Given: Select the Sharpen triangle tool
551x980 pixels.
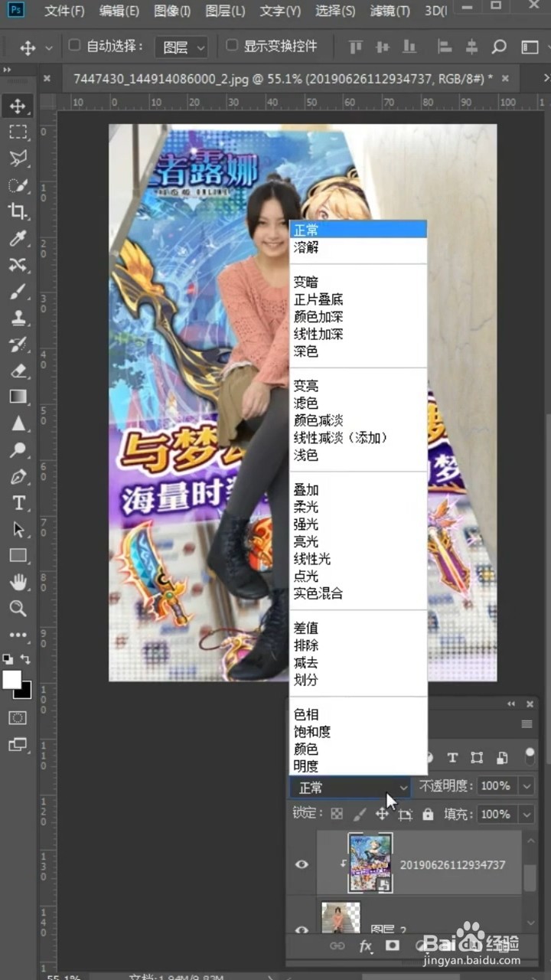Looking at the screenshot, I should point(18,423).
